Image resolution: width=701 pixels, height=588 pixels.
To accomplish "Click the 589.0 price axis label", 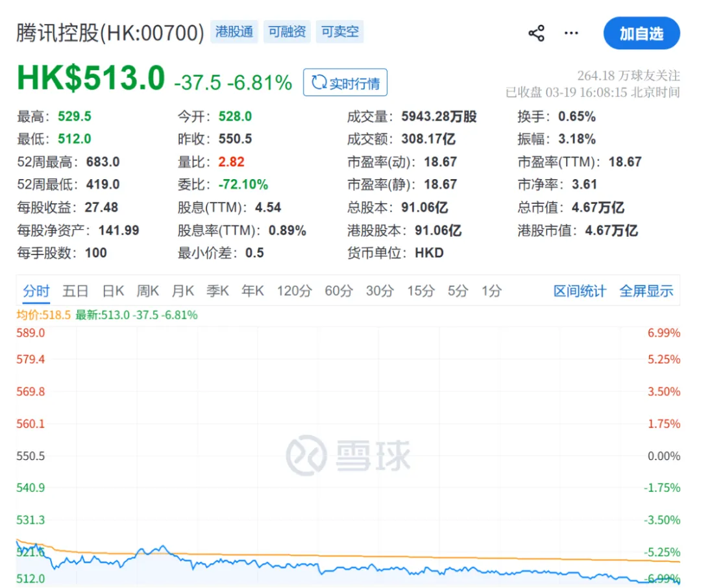I will (31, 333).
